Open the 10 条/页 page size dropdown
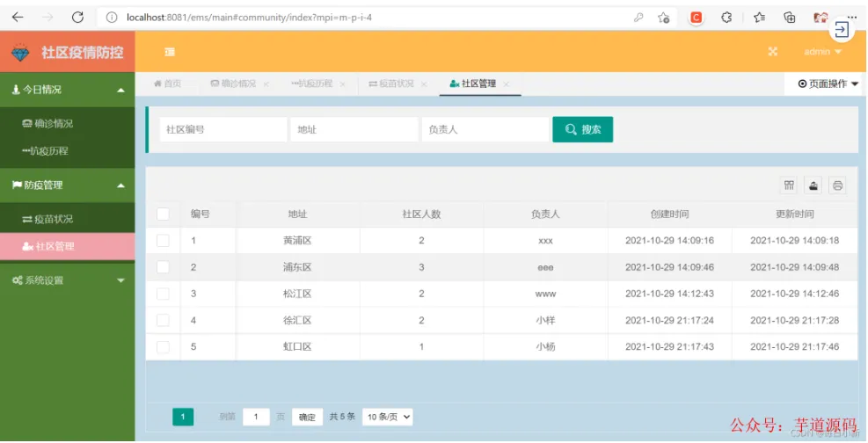Image resolution: width=868 pixels, height=443 pixels. pos(388,417)
